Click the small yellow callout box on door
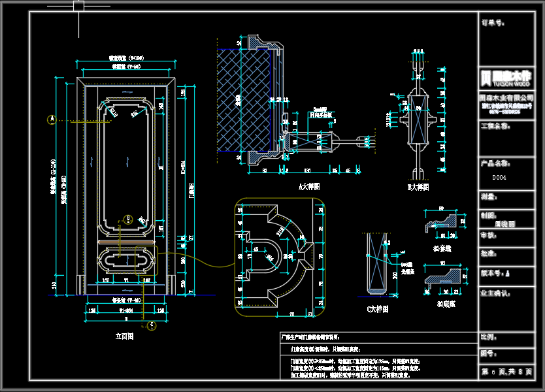This screenshot has width=545, height=392. tap(145, 260)
